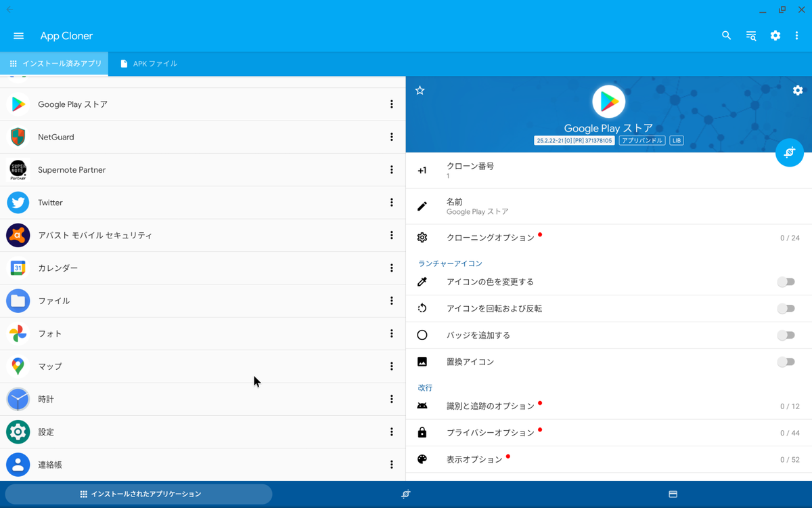Click the card icon in bottom bar
Viewport: 812px width, 508px height.
coord(673,494)
